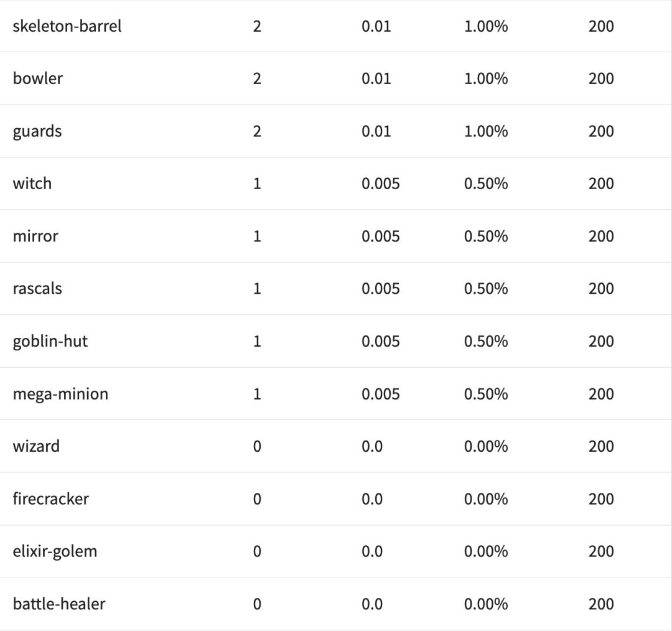Select the 0.005 value in rascals row
The width and height of the screenshot is (672, 631).
point(380,289)
